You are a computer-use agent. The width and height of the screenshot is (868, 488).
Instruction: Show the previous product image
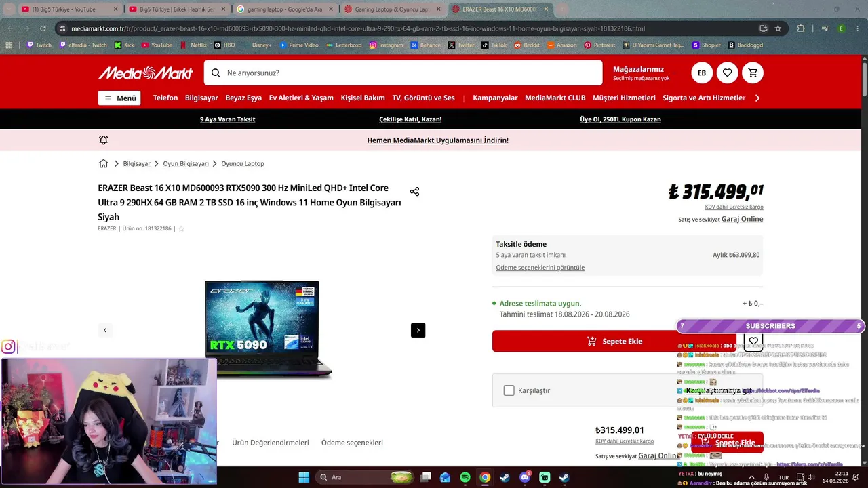point(105,330)
